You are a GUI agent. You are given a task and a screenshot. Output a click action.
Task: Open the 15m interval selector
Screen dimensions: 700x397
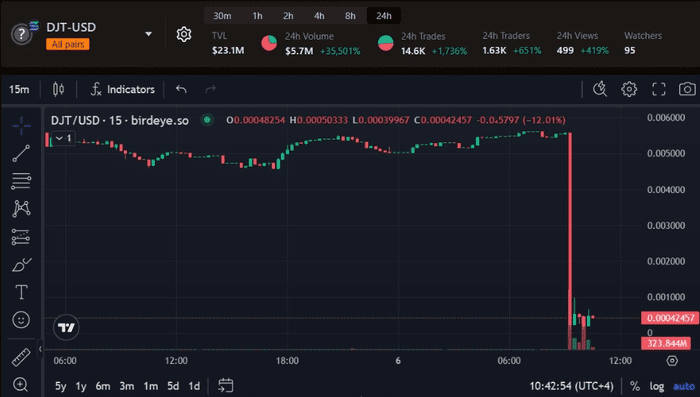tap(19, 89)
